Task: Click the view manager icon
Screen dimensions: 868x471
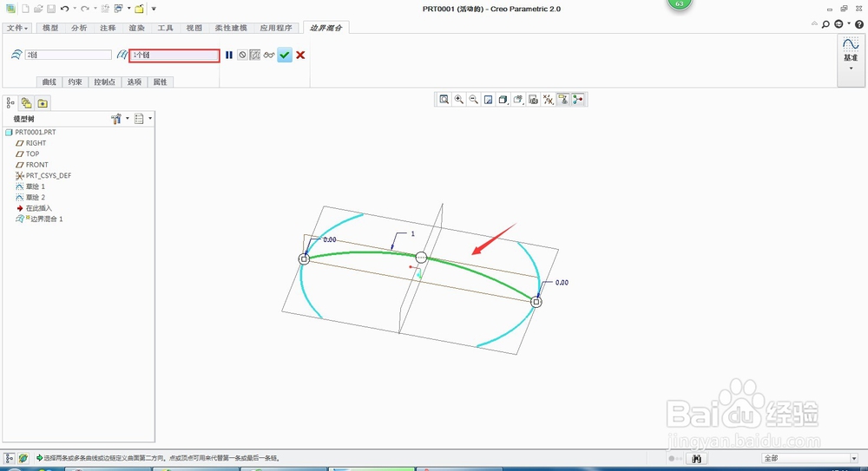Action: (x=533, y=100)
